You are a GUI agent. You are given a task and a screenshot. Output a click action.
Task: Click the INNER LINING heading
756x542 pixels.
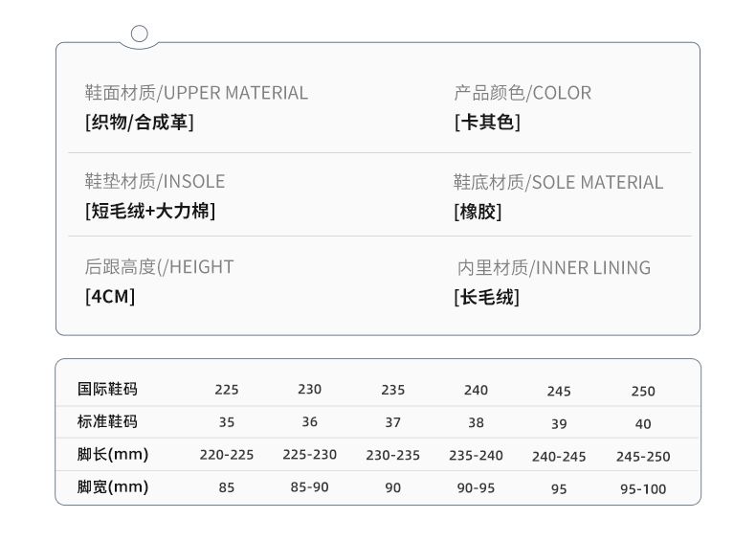click(553, 268)
